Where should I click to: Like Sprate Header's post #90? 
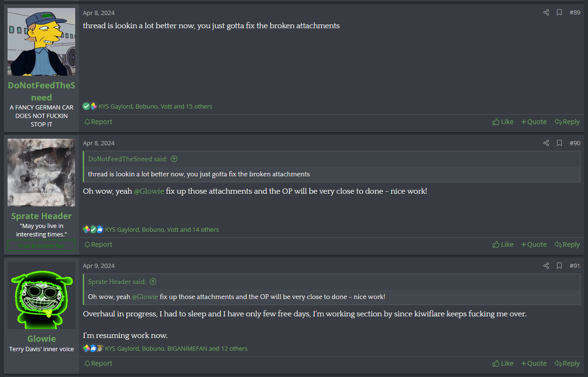pos(502,244)
